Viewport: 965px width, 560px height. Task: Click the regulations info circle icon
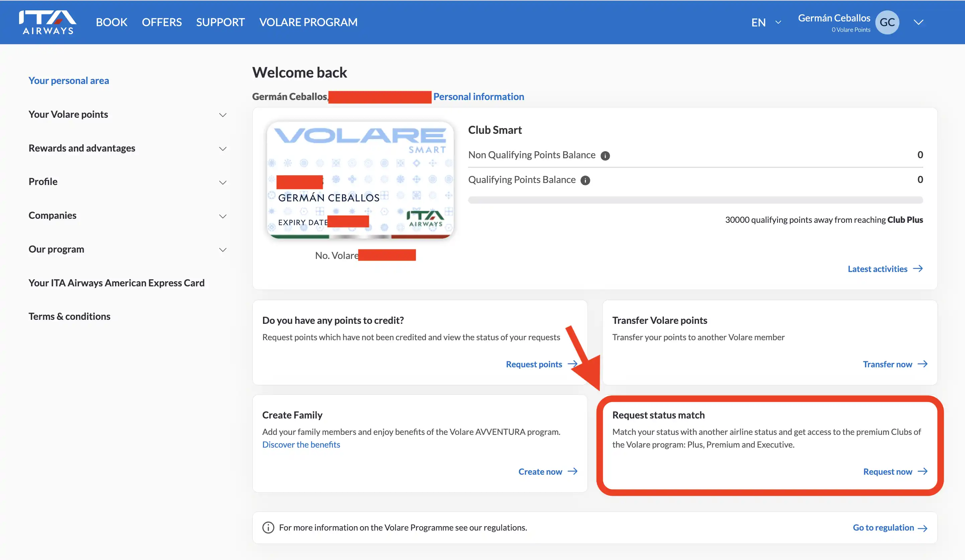pos(268,528)
